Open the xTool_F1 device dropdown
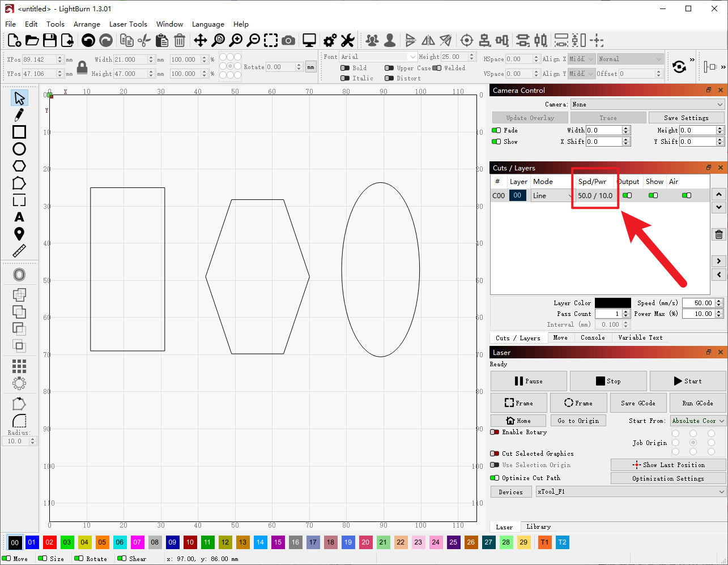Viewport: 728px width, 565px height. coord(631,491)
